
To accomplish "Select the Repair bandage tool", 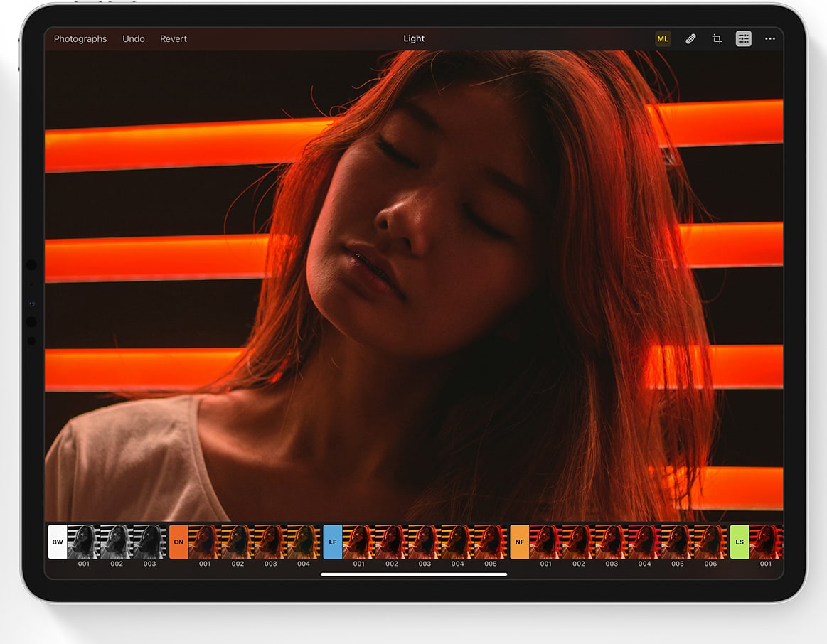I will [690, 39].
